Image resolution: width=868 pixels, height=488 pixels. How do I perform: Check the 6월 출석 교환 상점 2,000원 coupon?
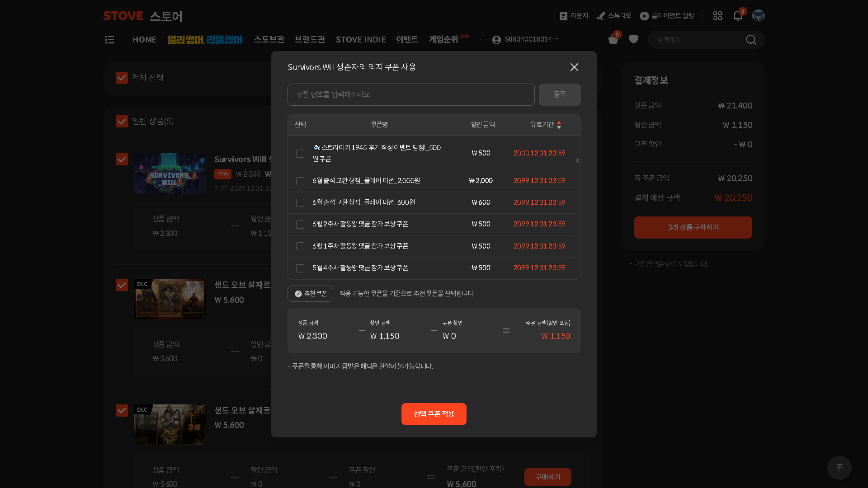(300, 181)
